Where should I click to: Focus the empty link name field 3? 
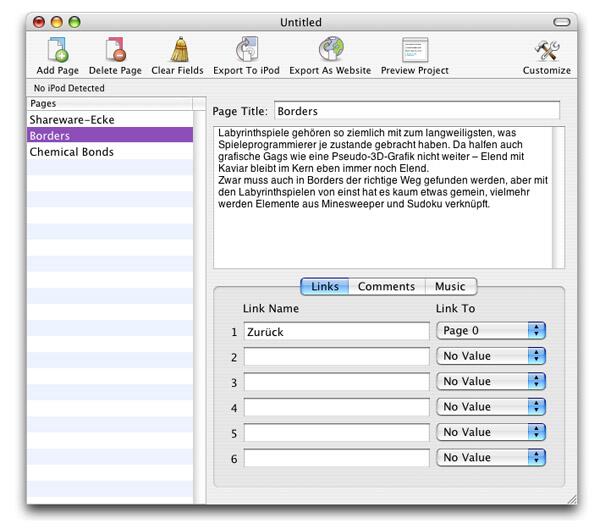pyautogui.click(x=336, y=382)
